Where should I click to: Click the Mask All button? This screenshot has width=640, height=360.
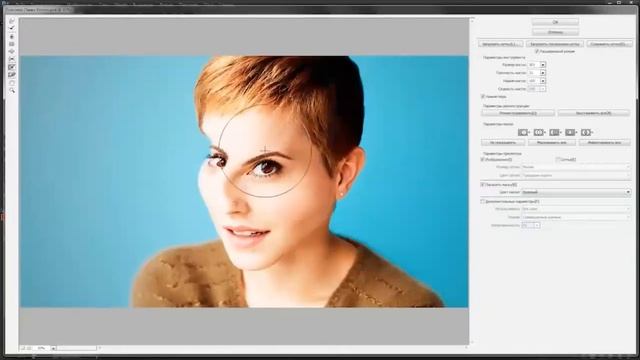point(552,142)
